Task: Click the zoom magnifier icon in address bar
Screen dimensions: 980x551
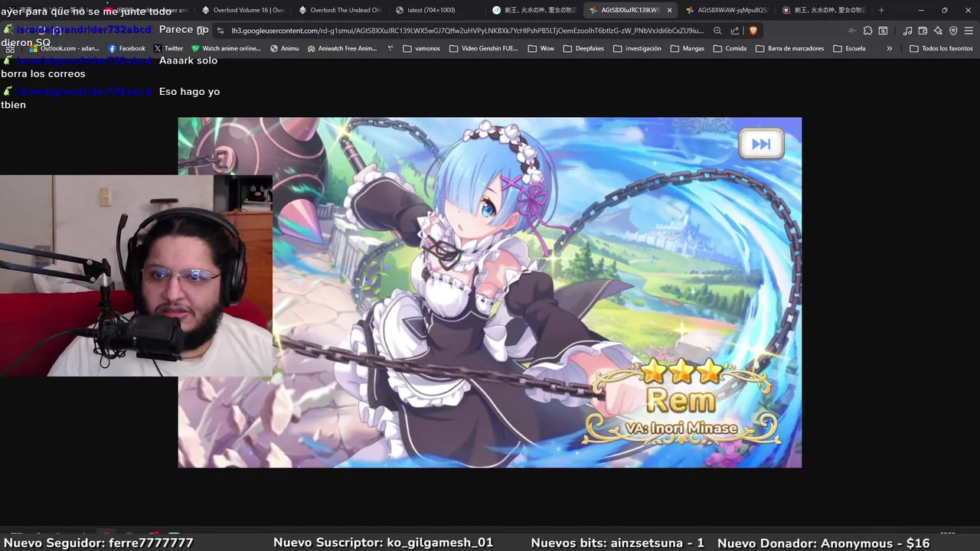Action: tap(717, 31)
